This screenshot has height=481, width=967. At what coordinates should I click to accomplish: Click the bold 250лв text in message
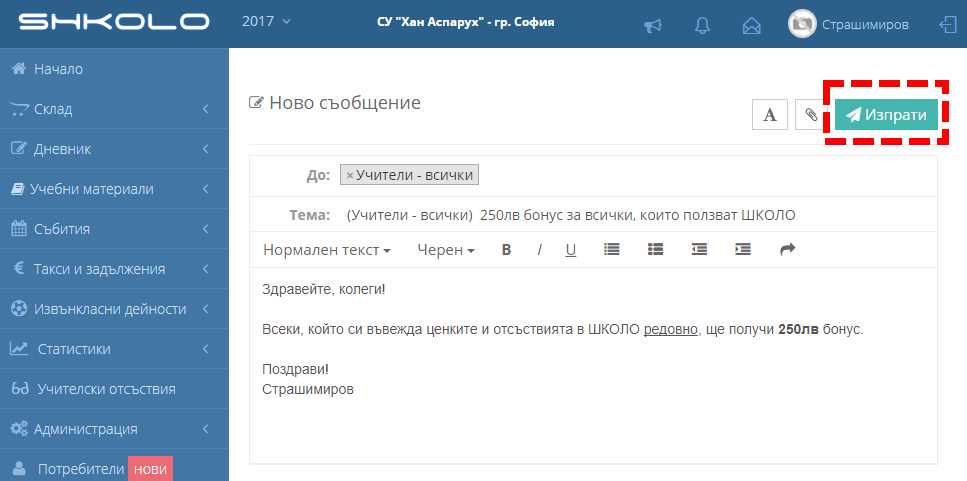point(798,329)
